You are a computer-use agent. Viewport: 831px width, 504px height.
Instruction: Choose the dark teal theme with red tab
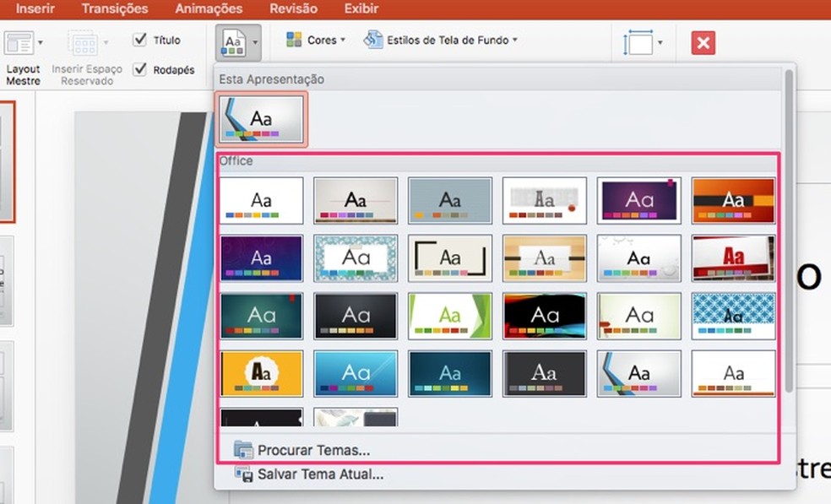pyautogui.click(x=261, y=316)
